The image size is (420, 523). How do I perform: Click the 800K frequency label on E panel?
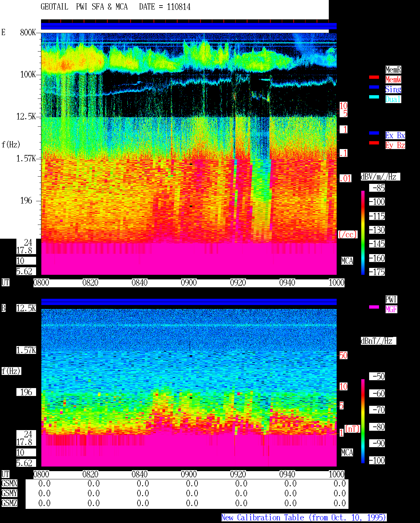click(x=28, y=33)
